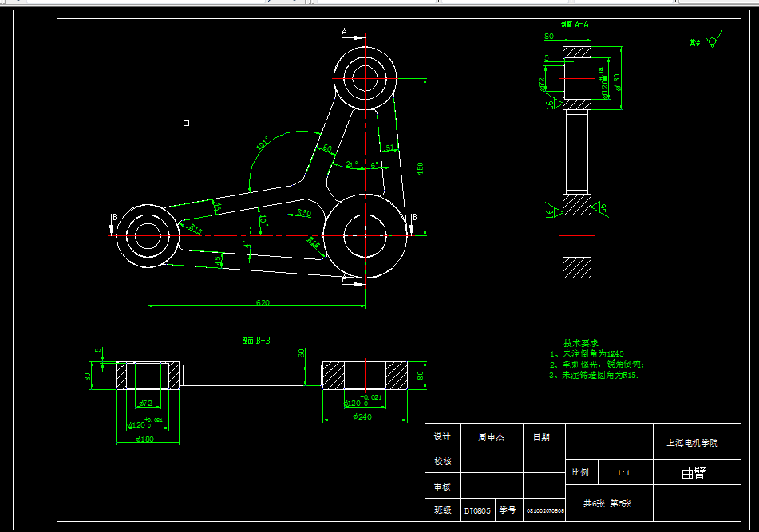Click the section label 剖面 A-A

pos(575,24)
